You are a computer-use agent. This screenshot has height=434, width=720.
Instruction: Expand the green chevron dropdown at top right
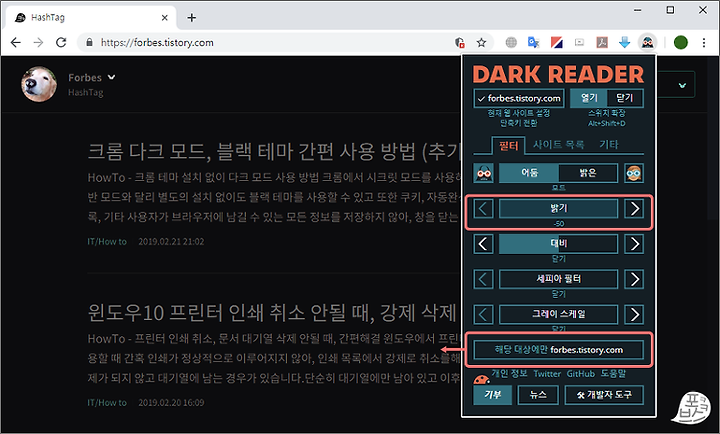coord(682,85)
